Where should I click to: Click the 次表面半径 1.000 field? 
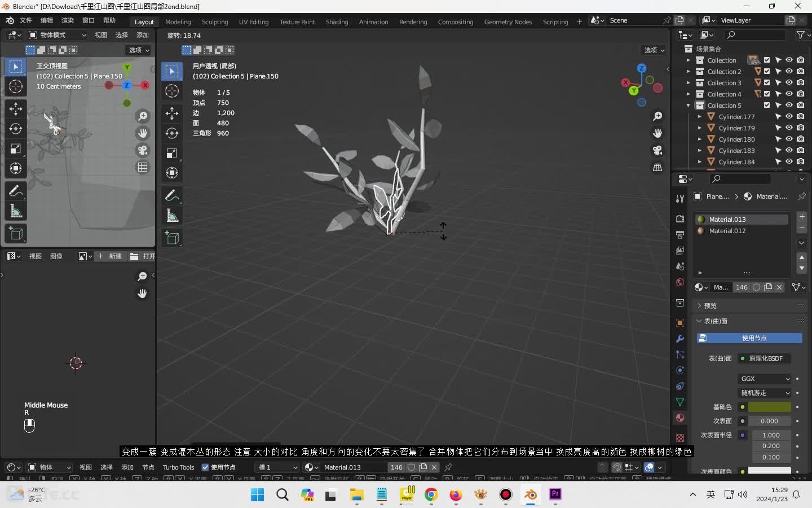click(771, 435)
